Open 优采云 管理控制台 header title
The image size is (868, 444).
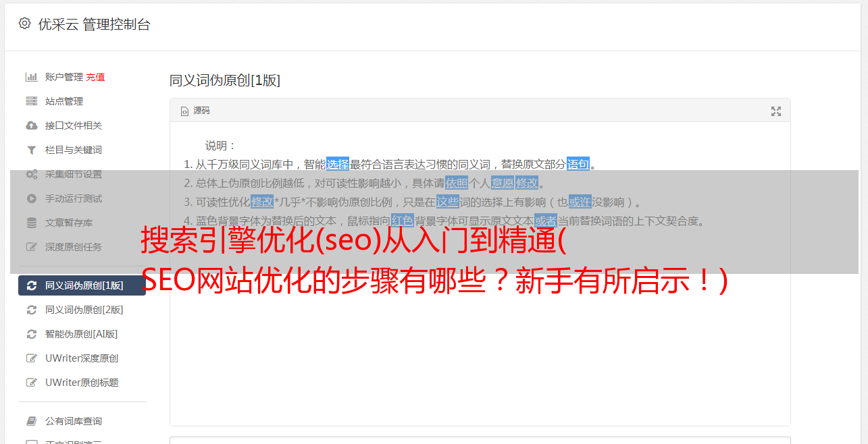tap(94, 24)
